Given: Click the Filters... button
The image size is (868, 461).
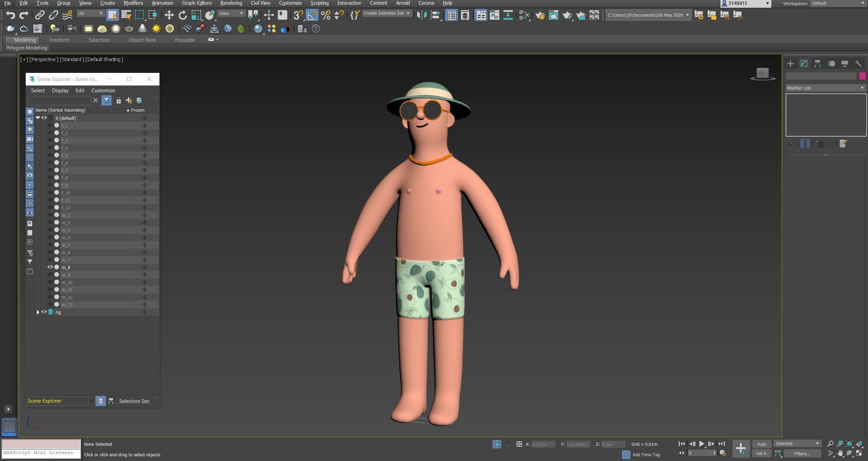Looking at the screenshot, I should pyautogui.click(x=802, y=454).
